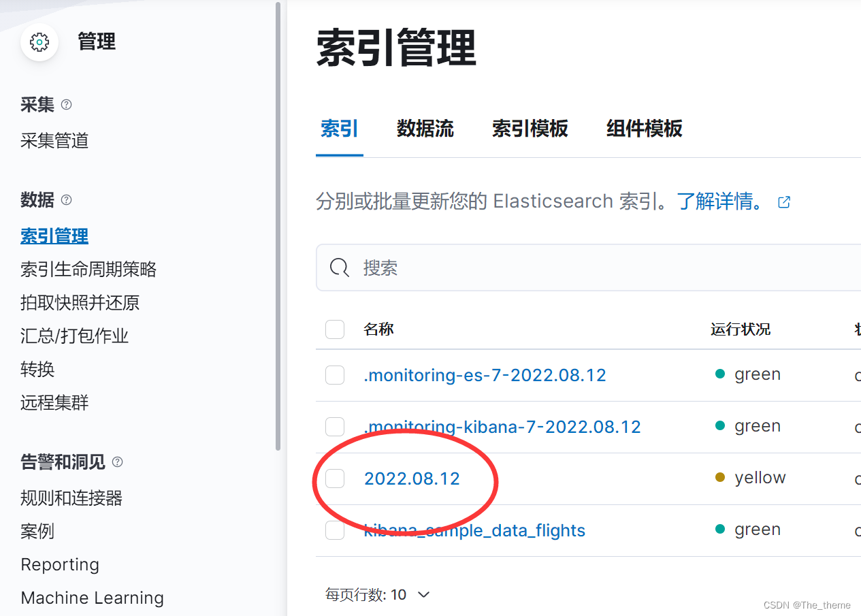Image resolution: width=861 pixels, height=616 pixels.
Task: Check the checkbox for the 2022.08.12 index
Action: click(335, 479)
